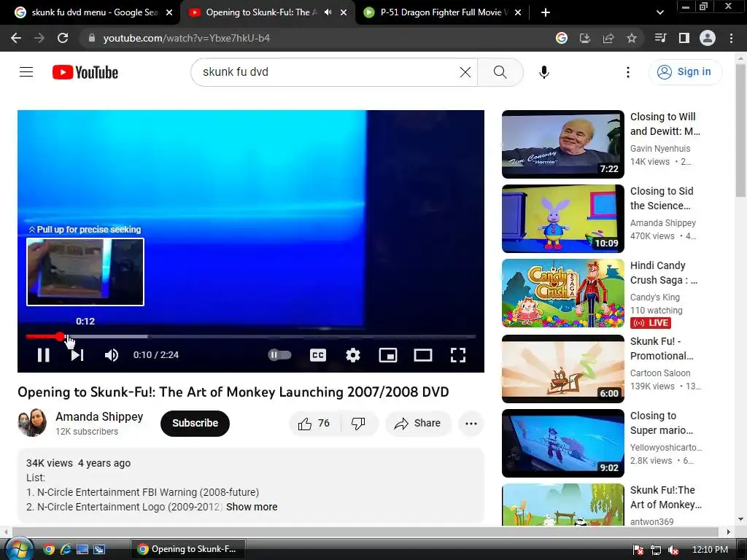This screenshot has width=747, height=560.
Task: Share this page from the address bar
Action: pos(608,38)
